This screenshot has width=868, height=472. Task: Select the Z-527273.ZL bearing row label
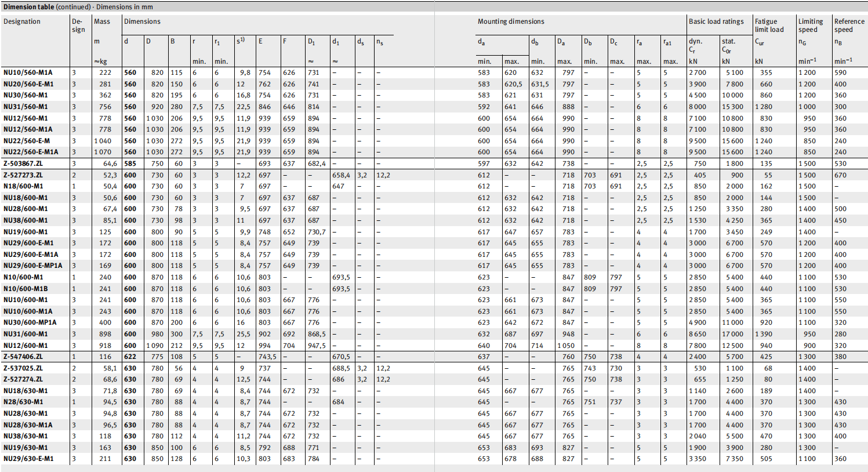pyautogui.click(x=23, y=175)
